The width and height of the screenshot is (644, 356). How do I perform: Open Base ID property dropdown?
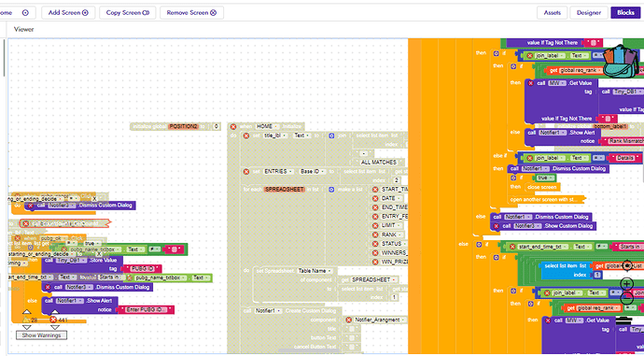tap(313, 172)
